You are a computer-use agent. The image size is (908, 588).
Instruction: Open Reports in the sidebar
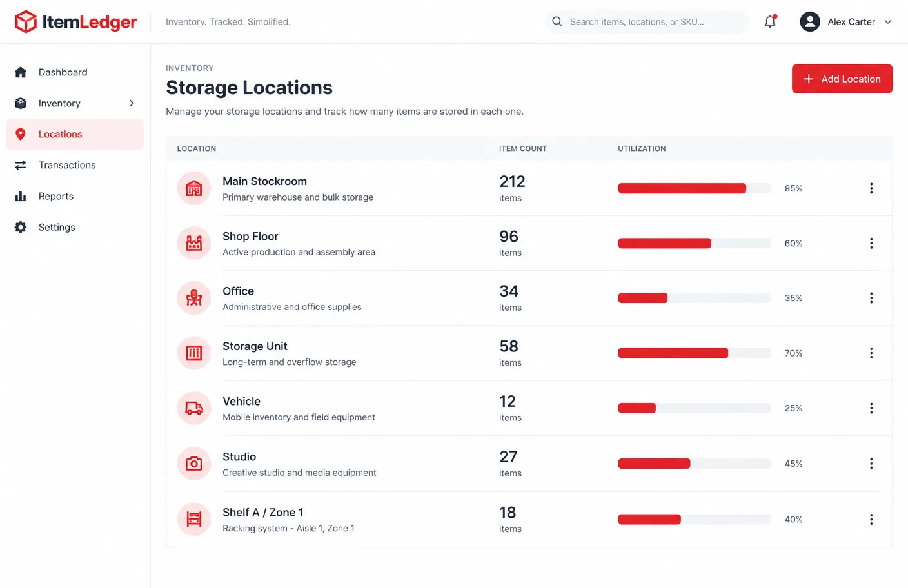[x=75, y=196]
